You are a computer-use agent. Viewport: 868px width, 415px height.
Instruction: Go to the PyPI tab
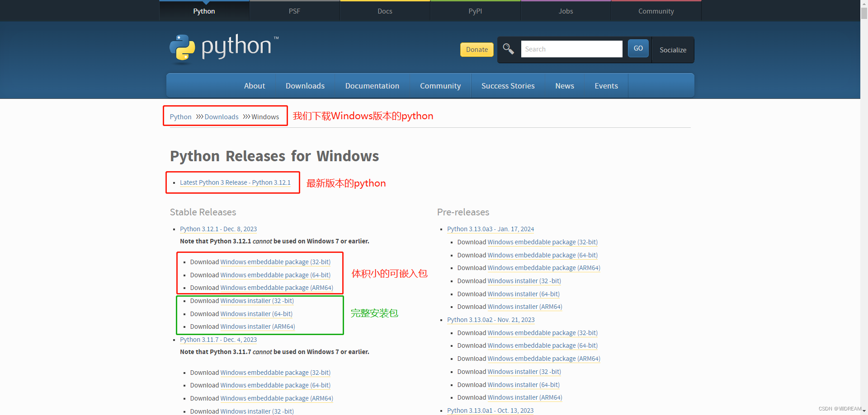(475, 11)
